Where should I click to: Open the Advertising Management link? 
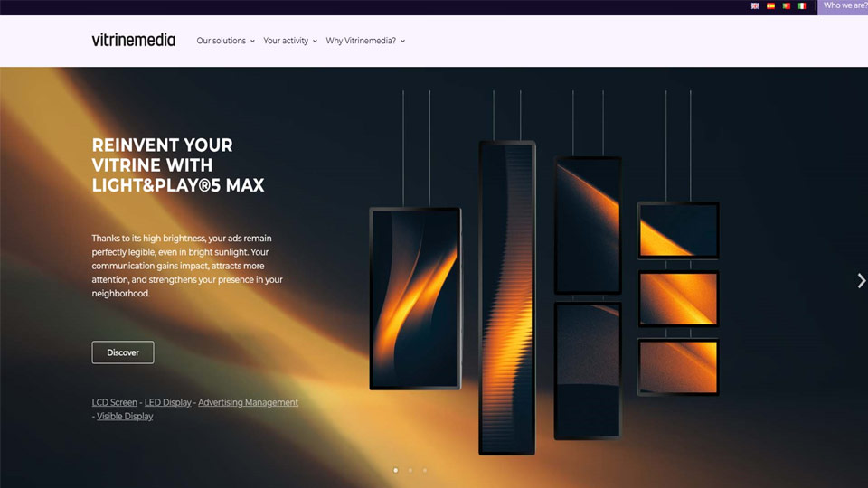[248, 402]
